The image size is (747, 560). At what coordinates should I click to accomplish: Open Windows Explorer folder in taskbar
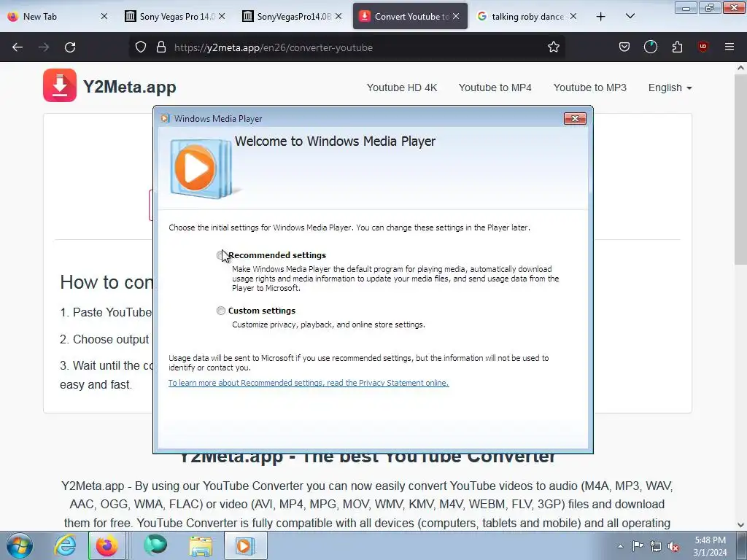[x=201, y=545]
